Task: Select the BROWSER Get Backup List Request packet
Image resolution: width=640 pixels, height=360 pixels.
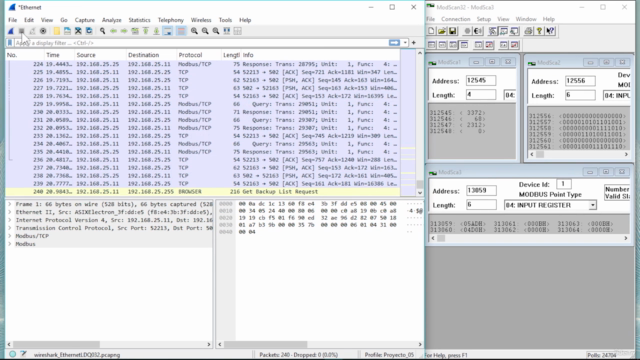Action: (x=202, y=191)
